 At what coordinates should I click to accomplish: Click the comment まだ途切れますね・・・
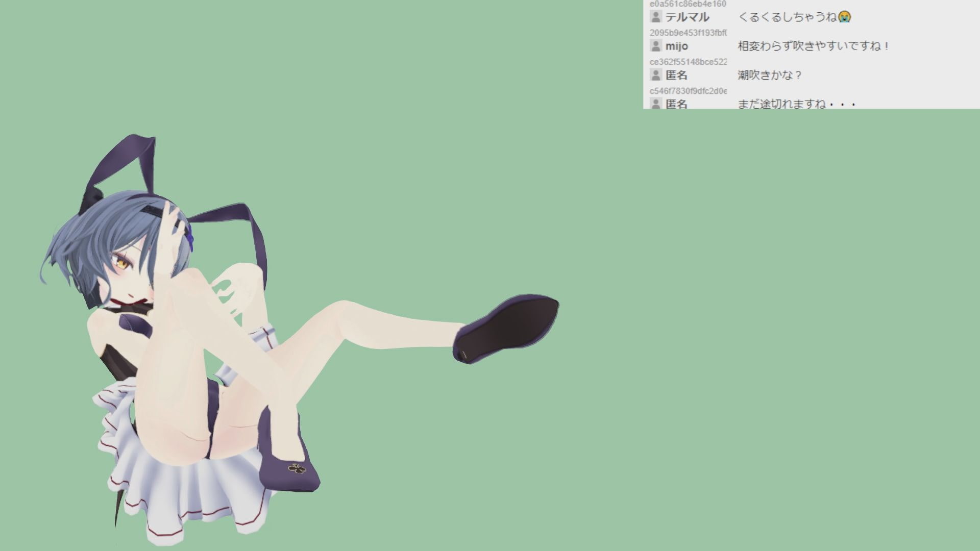tap(796, 104)
